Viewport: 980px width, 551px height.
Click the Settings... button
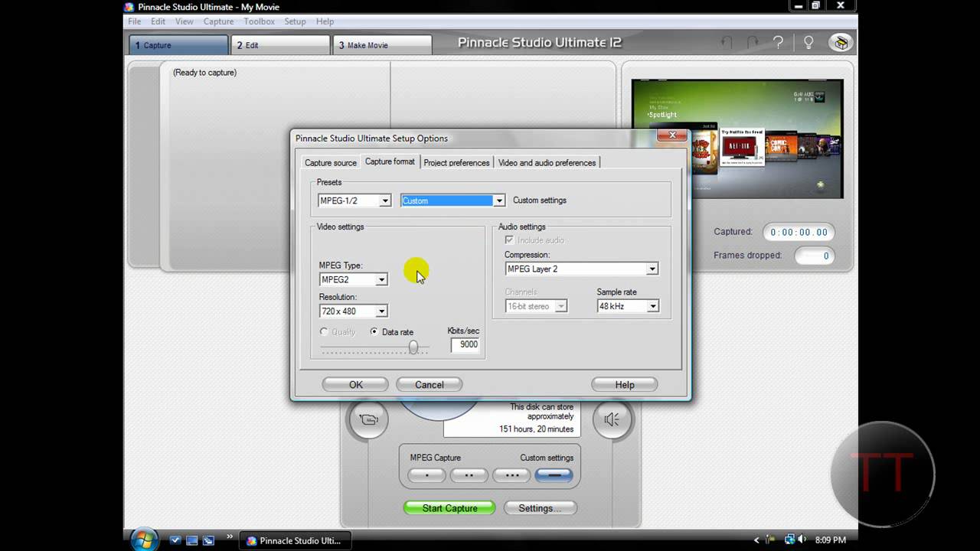point(539,508)
